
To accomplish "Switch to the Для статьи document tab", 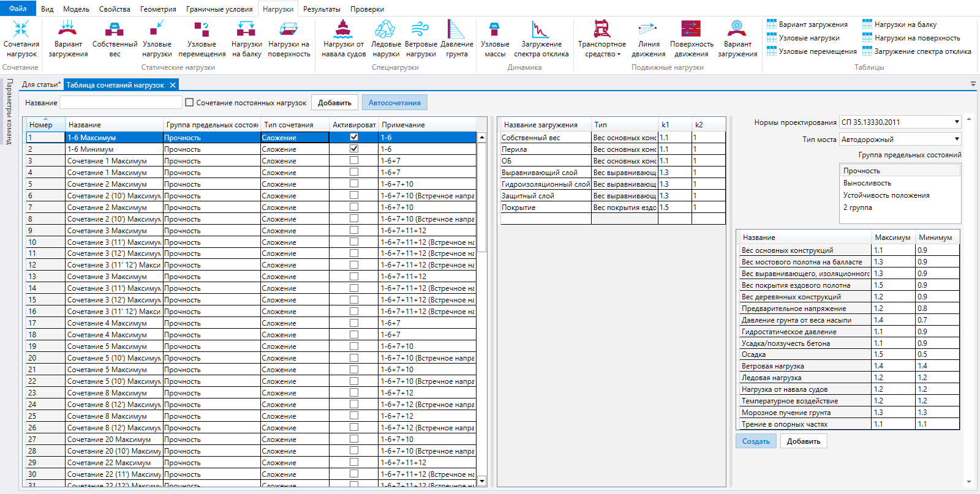I will [x=41, y=84].
